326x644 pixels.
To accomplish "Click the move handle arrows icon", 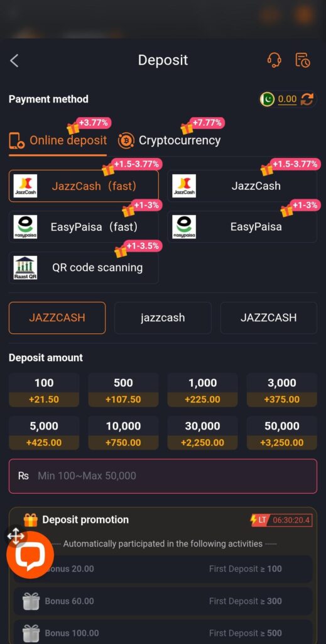I will pos(16,536).
